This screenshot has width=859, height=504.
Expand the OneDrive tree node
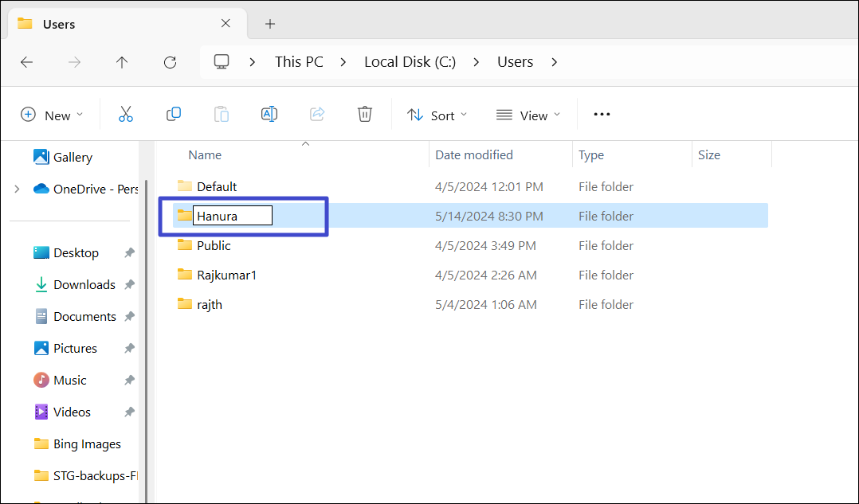click(x=17, y=189)
